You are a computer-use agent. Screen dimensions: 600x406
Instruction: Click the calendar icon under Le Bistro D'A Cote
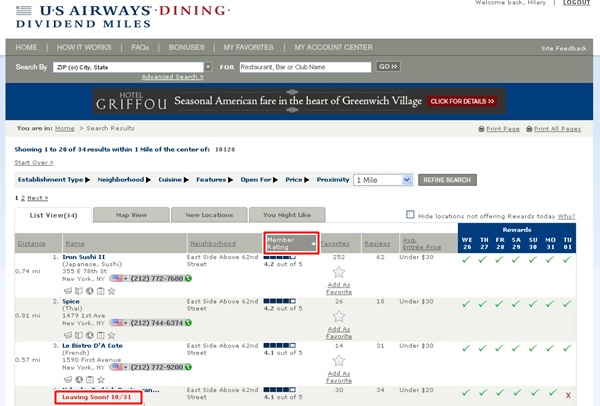90,380
